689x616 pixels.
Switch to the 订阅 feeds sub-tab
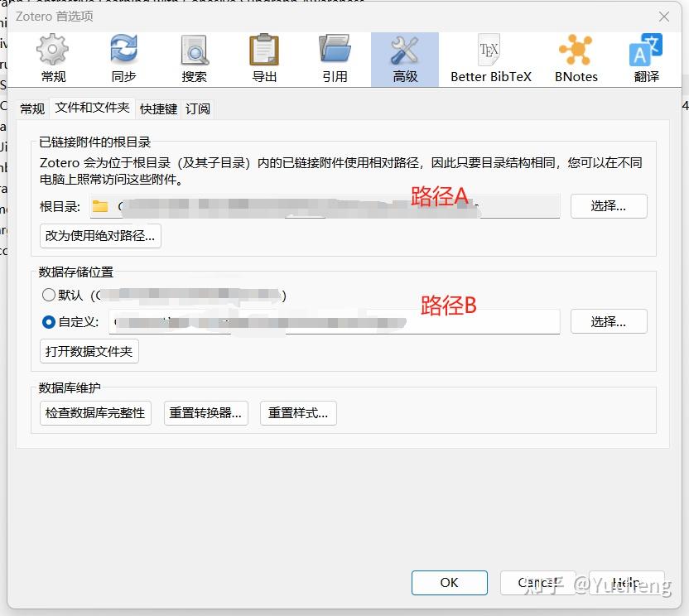197,108
